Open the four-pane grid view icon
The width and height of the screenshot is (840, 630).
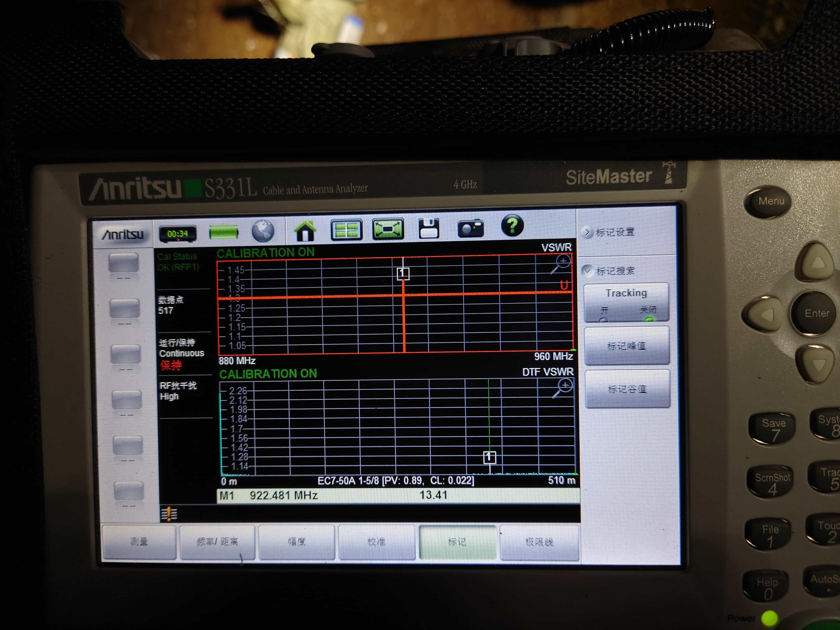coord(346,230)
